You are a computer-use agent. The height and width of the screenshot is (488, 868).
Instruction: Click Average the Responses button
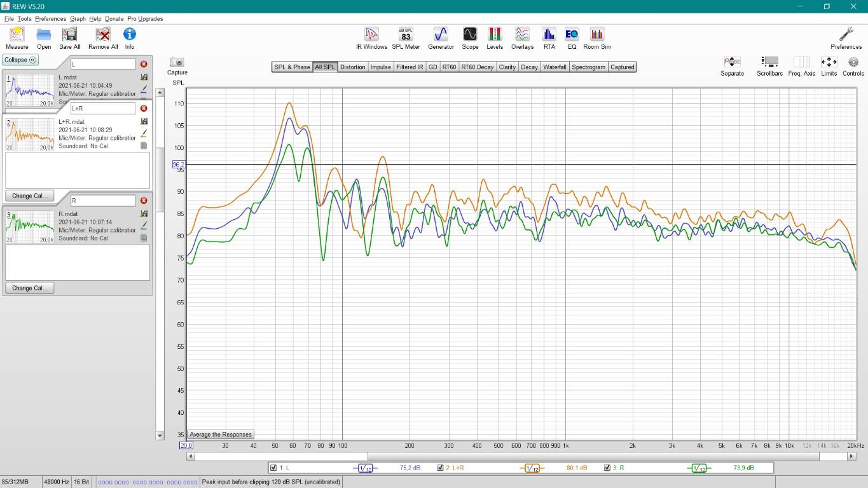point(221,435)
